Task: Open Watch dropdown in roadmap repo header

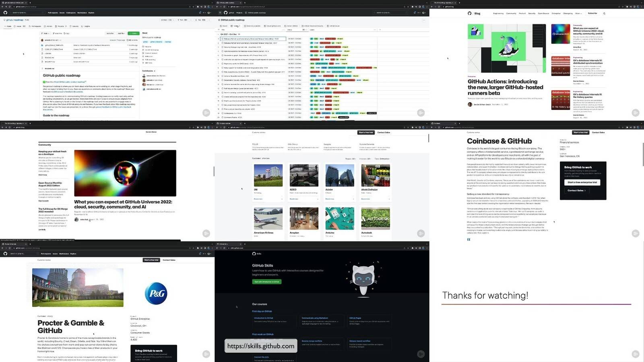Action: (x=167, y=20)
